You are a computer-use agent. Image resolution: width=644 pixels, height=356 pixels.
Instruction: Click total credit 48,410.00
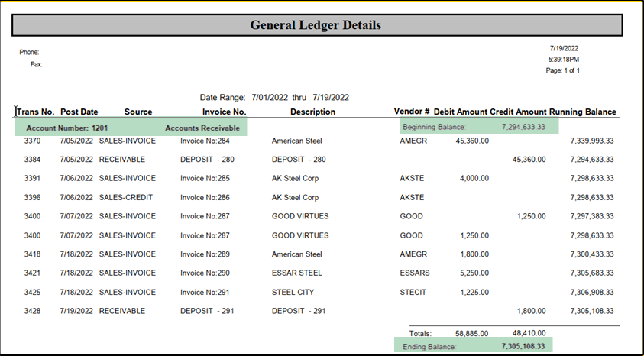(529, 333)
